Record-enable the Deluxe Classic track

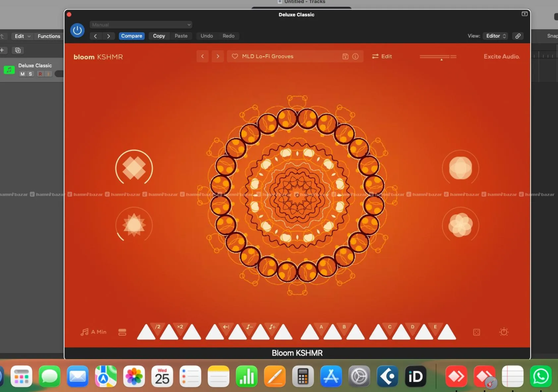(x=40, y=74)
